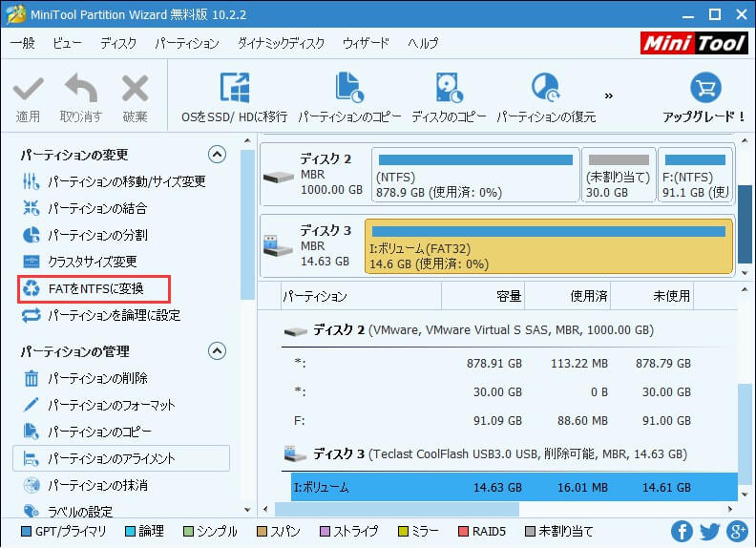Open the ヘルプ menu
This screenshot has height=548, width=756.
[423, 43]
